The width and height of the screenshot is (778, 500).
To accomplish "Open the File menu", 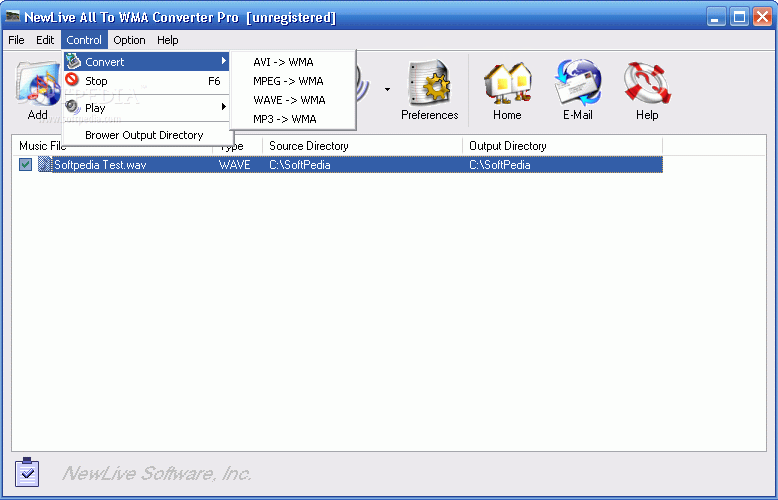I will click(x=16, y=40).
